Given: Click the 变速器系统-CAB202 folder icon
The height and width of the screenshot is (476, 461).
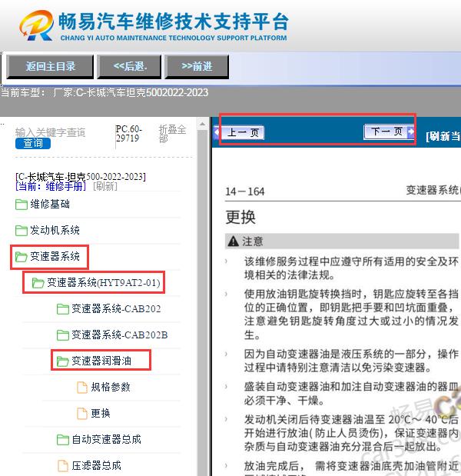Looking at the screenshot, I should click(x=63, y=309).
